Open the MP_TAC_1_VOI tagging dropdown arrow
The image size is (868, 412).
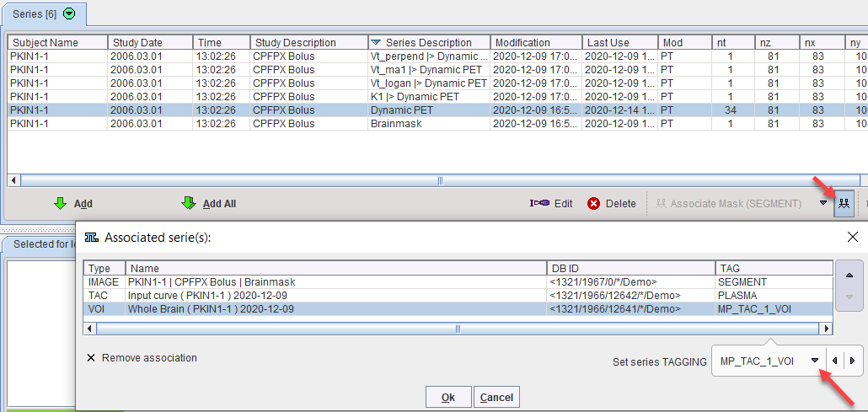(x=815, y=361)
